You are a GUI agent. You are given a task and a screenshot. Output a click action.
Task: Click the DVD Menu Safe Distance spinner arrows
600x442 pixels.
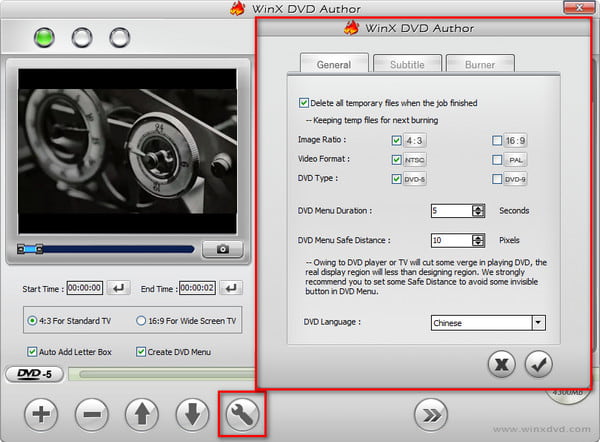[478, 240]
